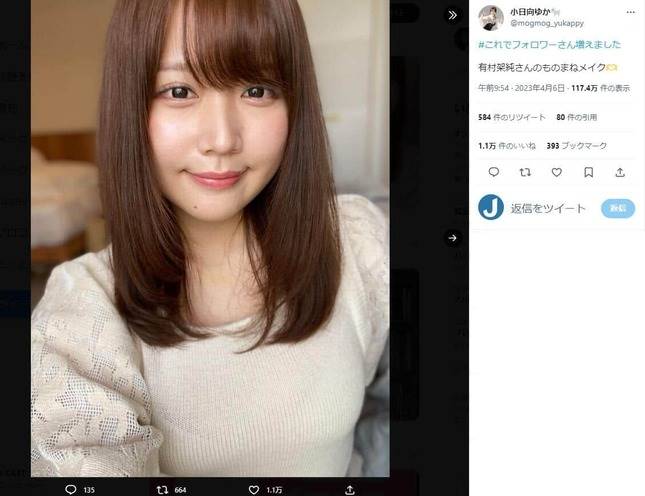Click the retweet icon below photo showing 664

tap(162, 489)
